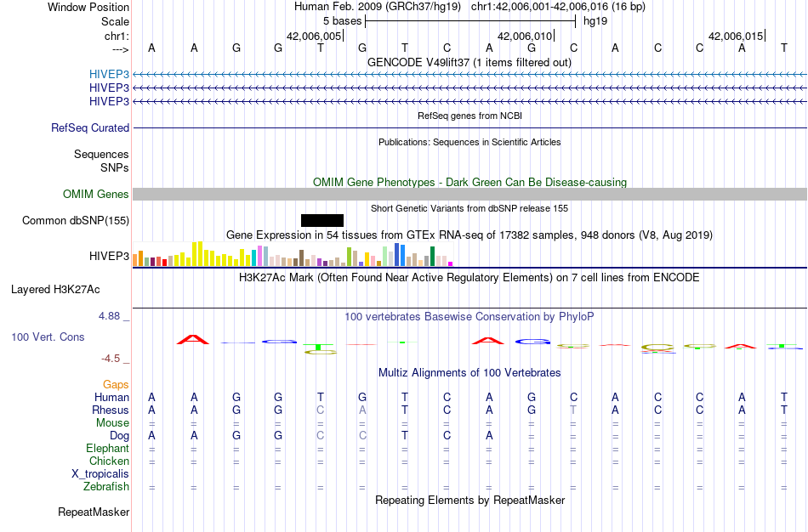This screenshot has width=808, height=532.
Task: Click the Gaps row label
Action: 116,385
